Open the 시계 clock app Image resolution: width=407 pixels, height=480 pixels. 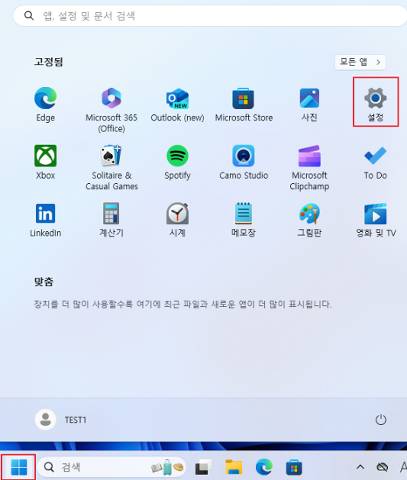click(x=177, y=220)
